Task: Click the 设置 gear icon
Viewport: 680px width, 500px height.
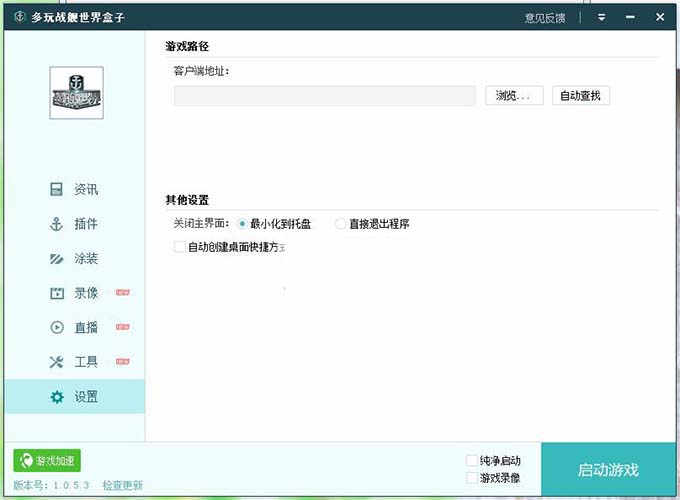Action: pyautogui.click(x=57, y=396)
